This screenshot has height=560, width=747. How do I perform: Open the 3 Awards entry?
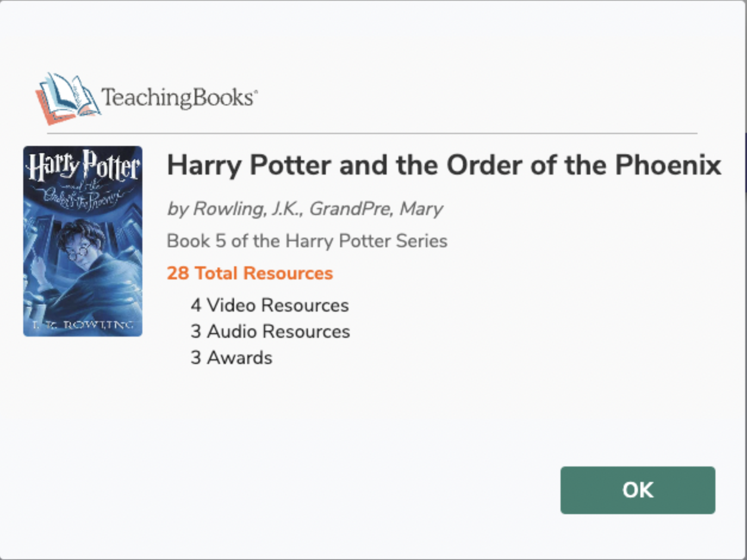231,358
